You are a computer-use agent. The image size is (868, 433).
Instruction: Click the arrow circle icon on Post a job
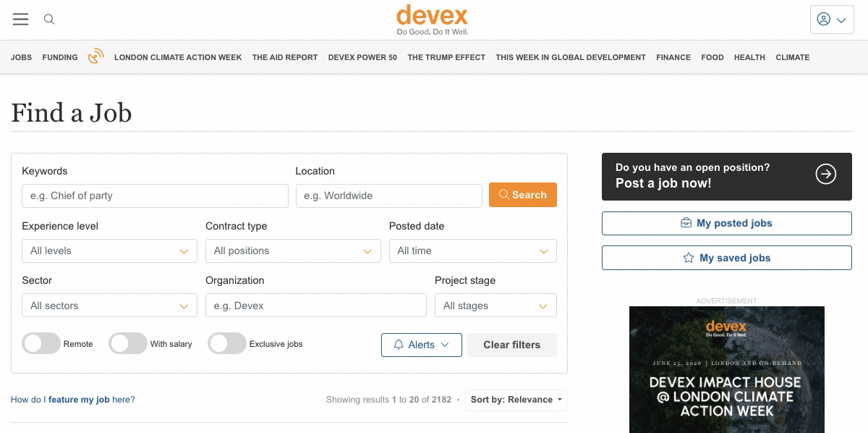[x=825, y=174]
